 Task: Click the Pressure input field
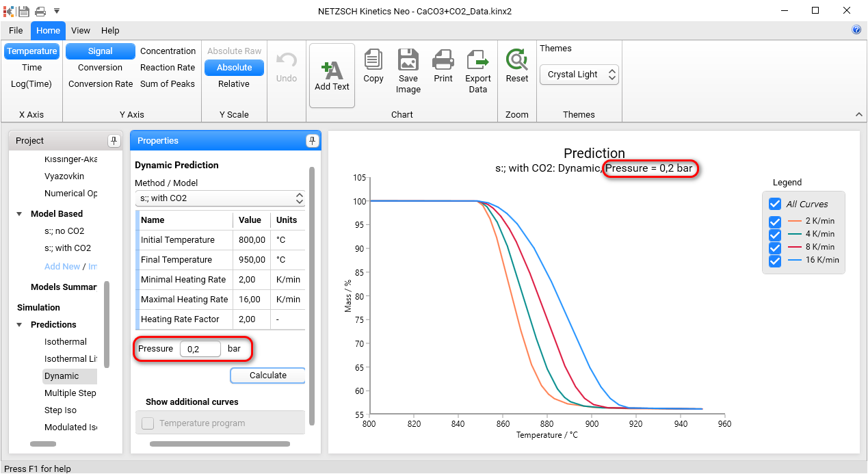click(x=200, y=349)
